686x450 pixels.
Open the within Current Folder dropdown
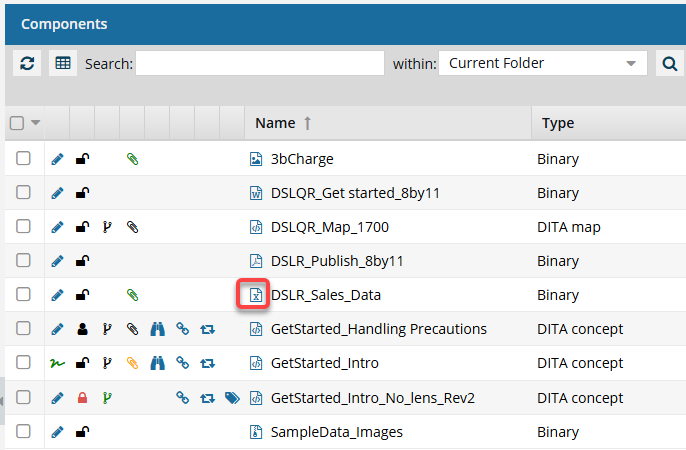click(543, 63)
